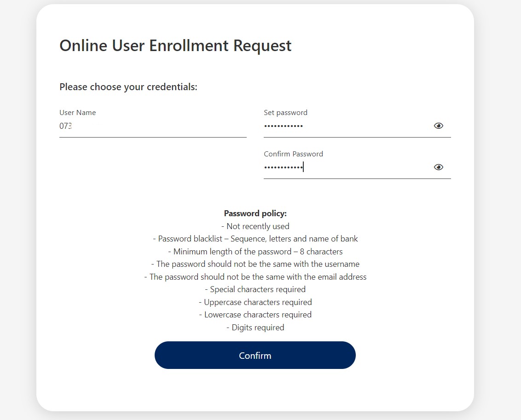The height and width of the screenshot is (420, 521).
Task: Click the 'Please choose your credentials' text
Action: tap(128, 87)
